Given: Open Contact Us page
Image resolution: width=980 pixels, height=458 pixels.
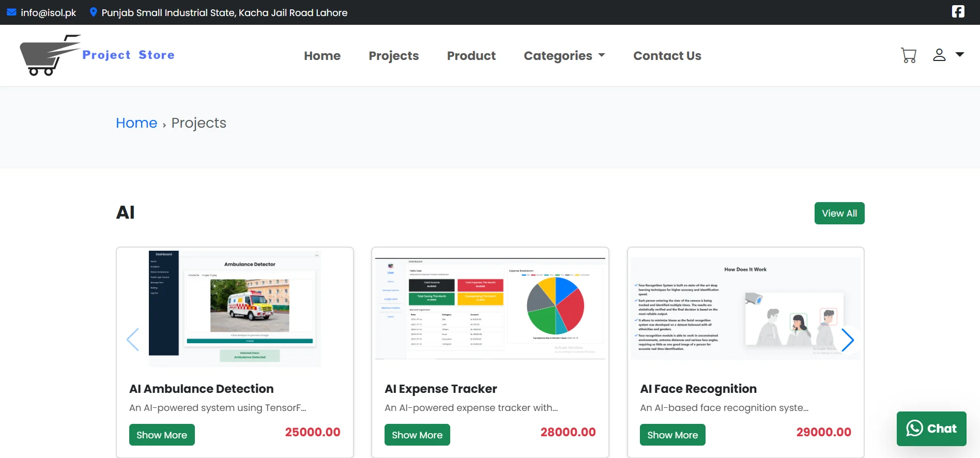Looking at the screenshot, I should (x=667, y=56).
